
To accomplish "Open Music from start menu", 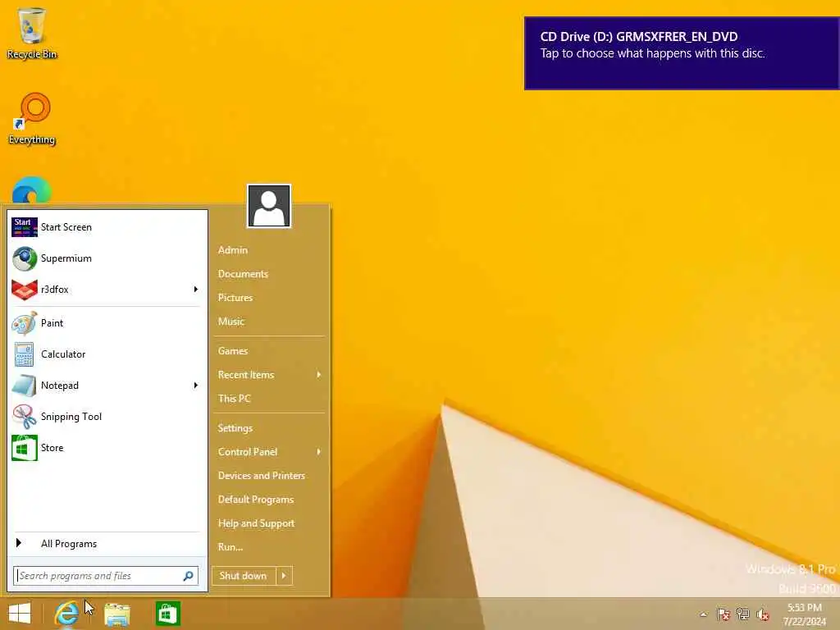I will 231,322.
